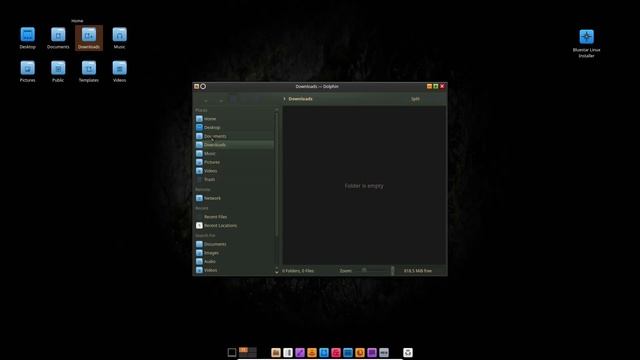Open Recent Locations in Dolphin sidebar
Screen dimensions: 640x360
click(x=234, y=225)
